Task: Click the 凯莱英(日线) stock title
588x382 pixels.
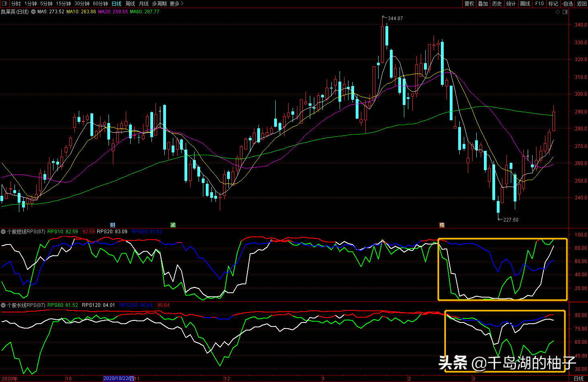Action: pyautogui.click(x=15, y=12)
